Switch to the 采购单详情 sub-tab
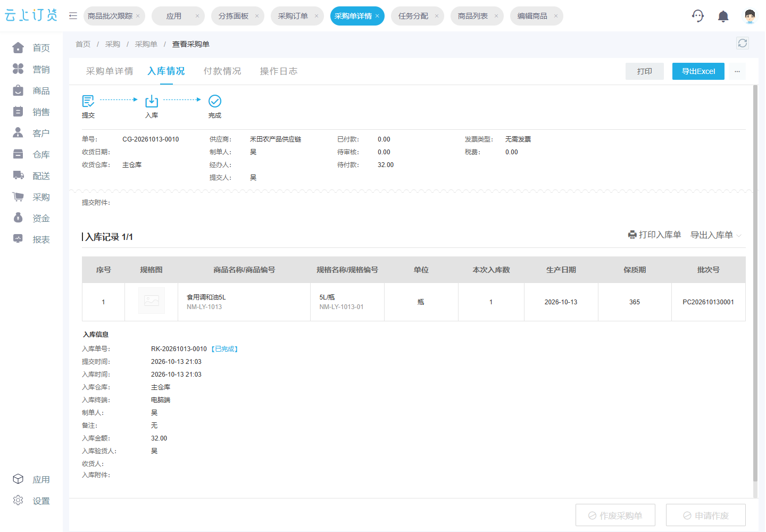766x532 pixels. click(110, 71)
